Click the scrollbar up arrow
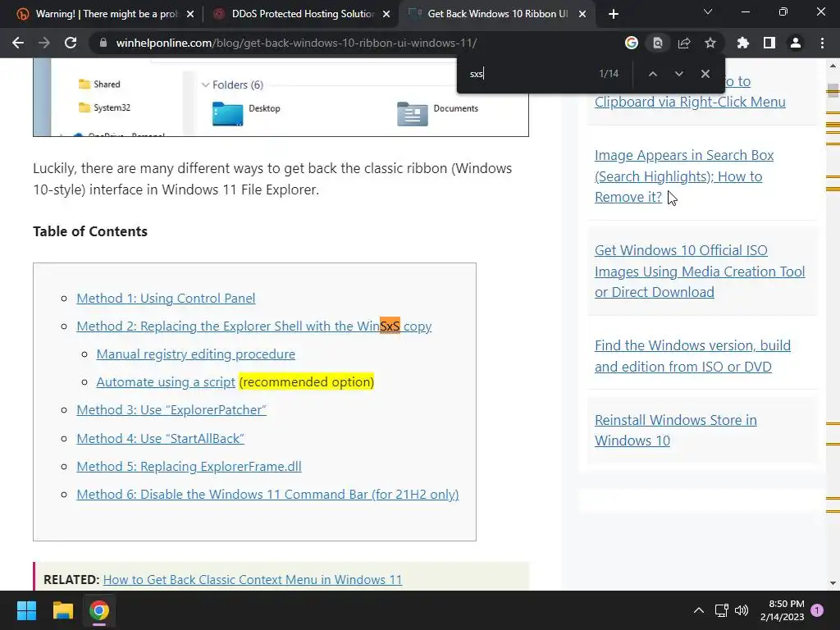This screenshot has height=630, width=840. (833, 66)
